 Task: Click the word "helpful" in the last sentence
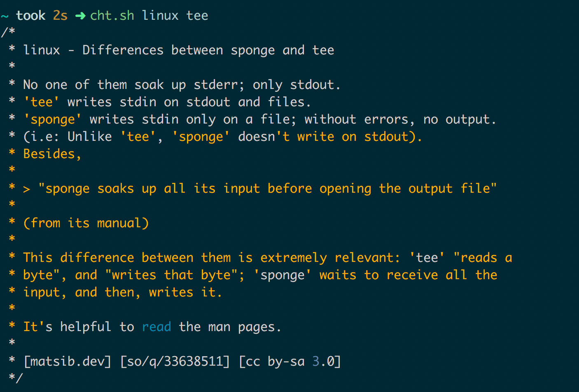coord(86,327)
